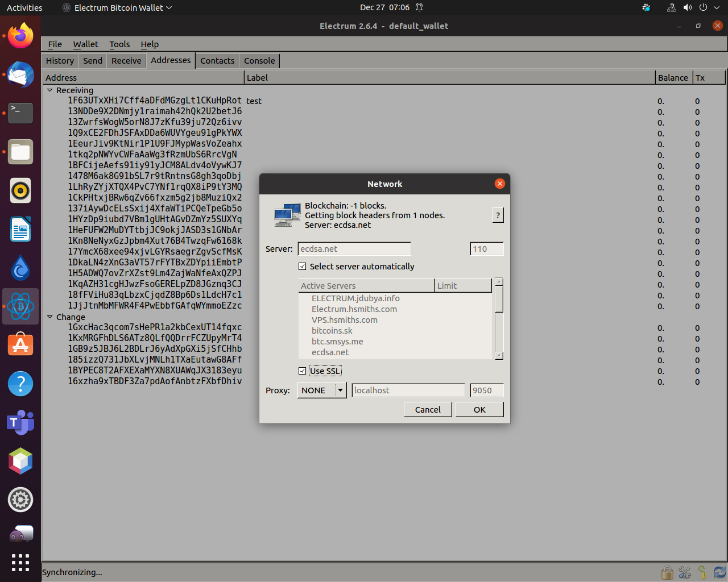The image size is (728, 582).
Task: Click the Slack tray indicator icon
Action: 646,7
